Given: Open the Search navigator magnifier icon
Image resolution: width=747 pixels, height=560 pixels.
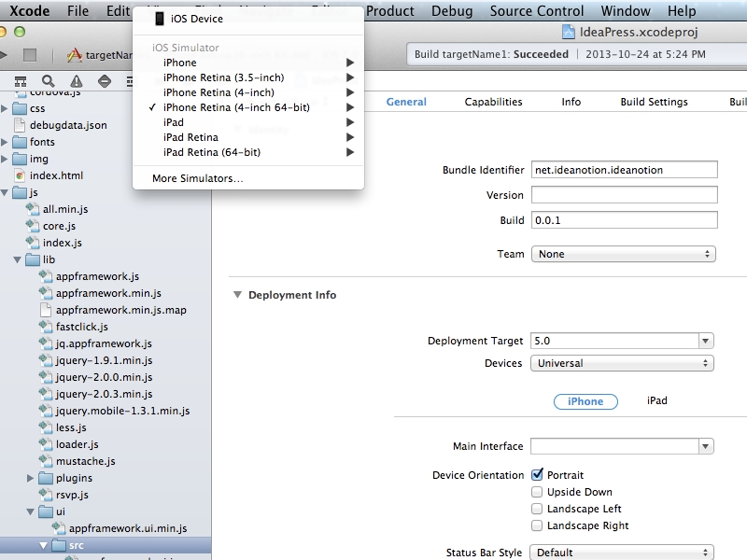Looking at the screenshot, I should click(x=49, y=81).
